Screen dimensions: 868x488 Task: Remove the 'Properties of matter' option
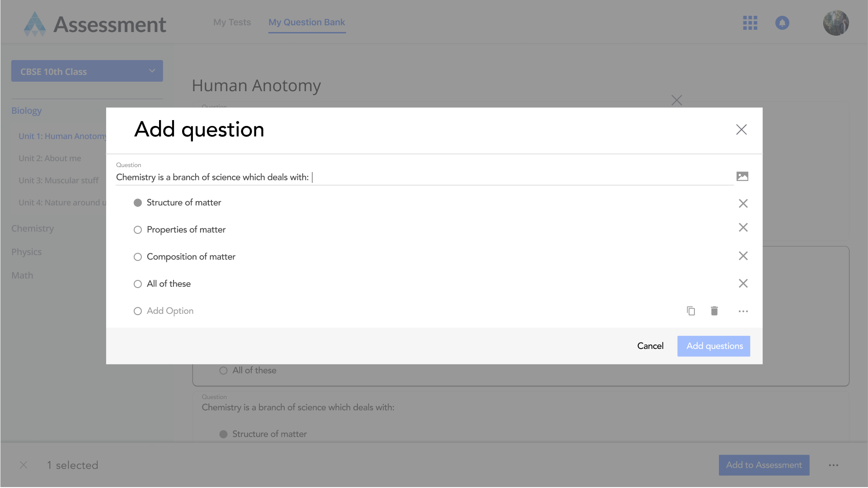point(743,228)
